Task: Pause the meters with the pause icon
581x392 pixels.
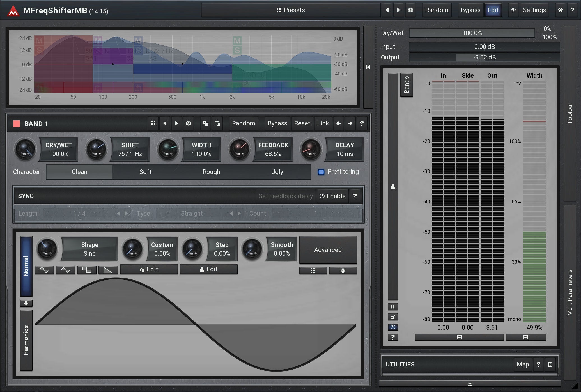Action: (393, 307)
